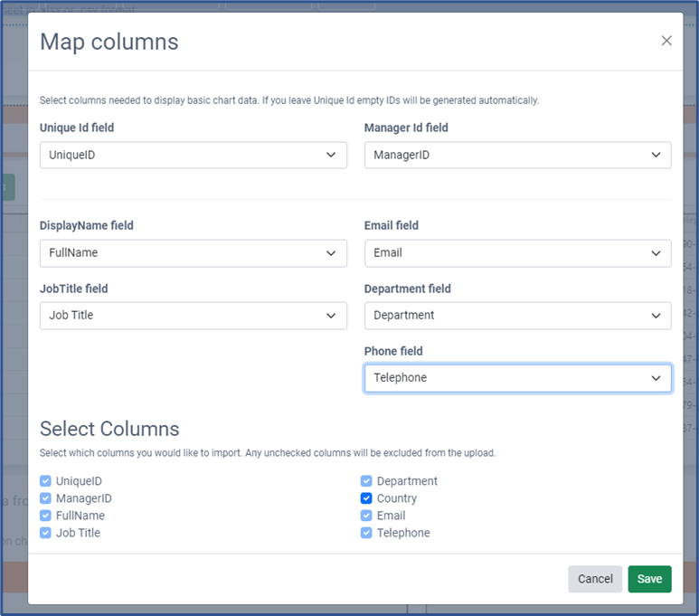The height and width of the screenshot is (616, 699).
Task: Click the Job Title checkbox label text
Action: [78, 533]
